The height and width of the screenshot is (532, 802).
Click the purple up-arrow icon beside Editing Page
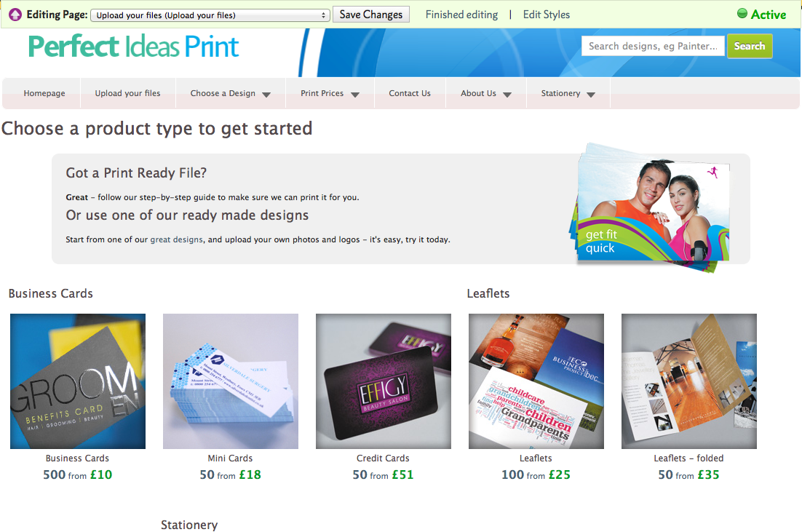pos(15,15)
